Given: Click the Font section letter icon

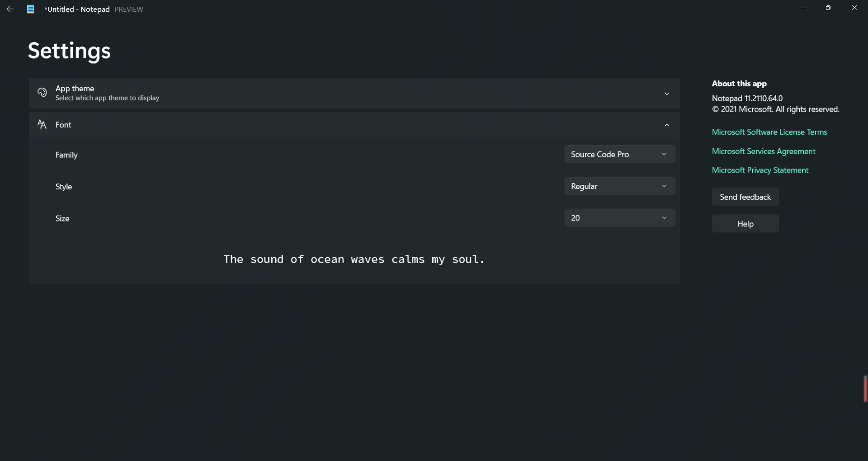Looking at the screenshot, I should point(42,125).
